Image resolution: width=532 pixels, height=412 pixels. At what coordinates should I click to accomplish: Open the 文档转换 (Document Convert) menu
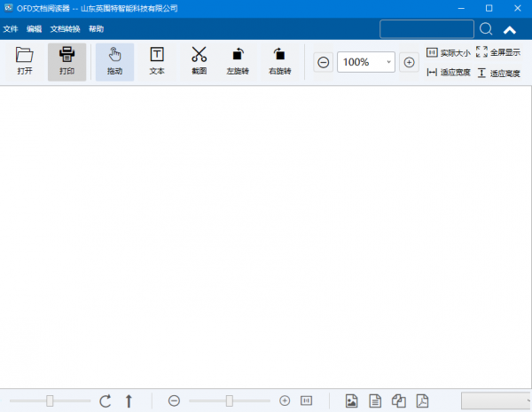point(65,29)
